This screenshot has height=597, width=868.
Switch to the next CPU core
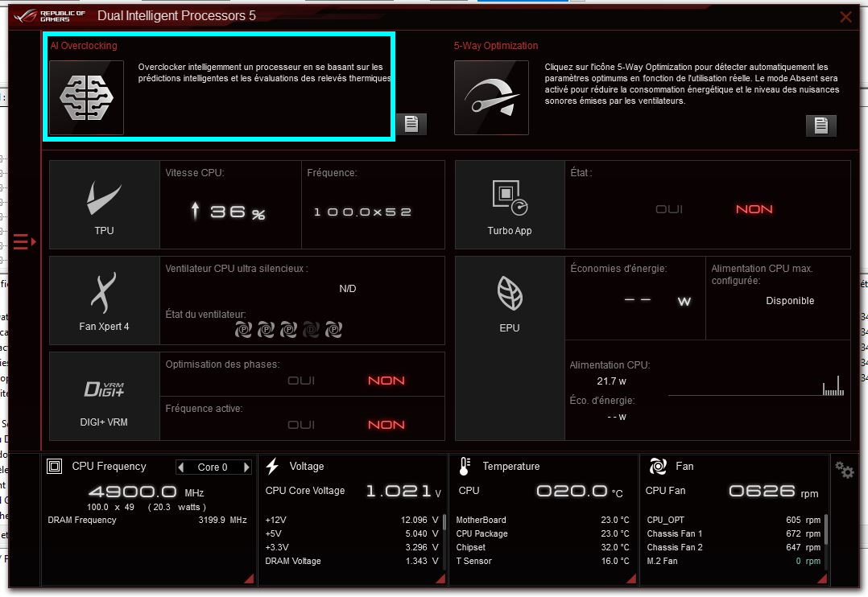(246, 467)
